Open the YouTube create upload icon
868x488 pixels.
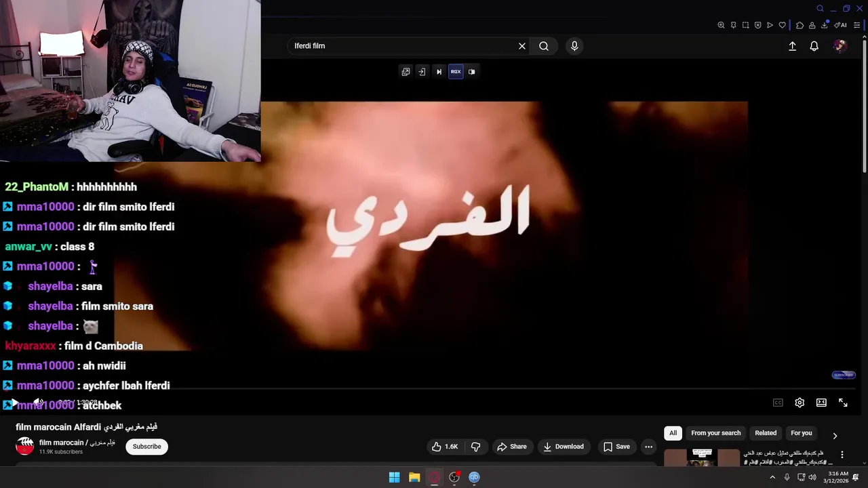pos(792,46)
